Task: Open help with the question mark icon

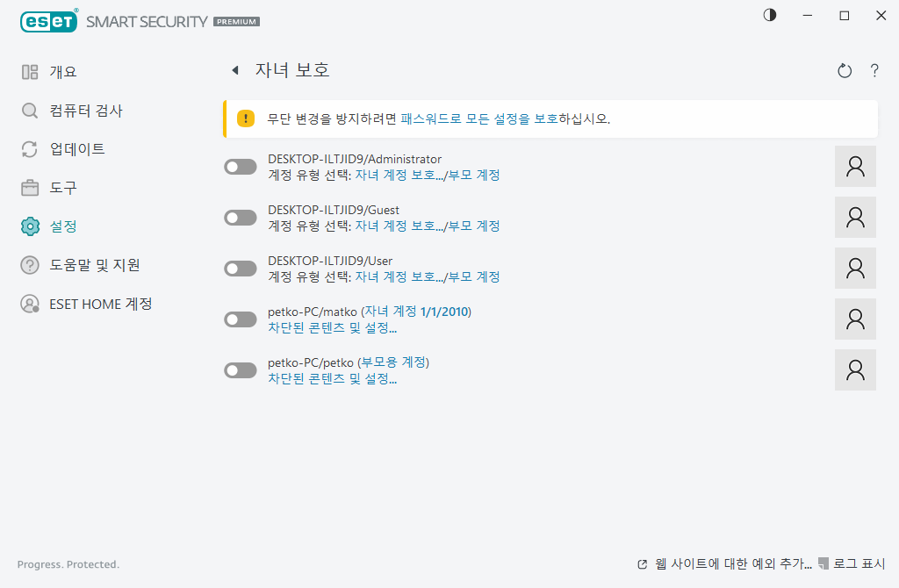Action: tap(874, 71)
